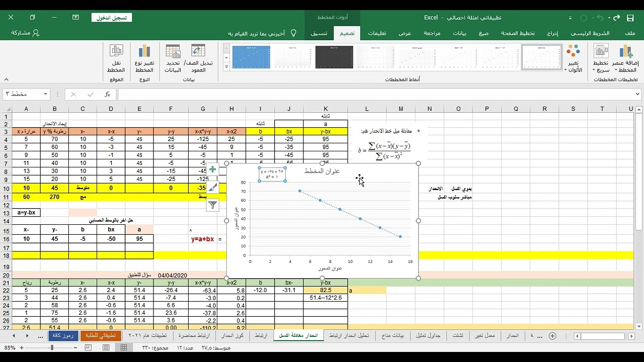Viewport: 644px width, 362px height.
Task: Click the أخبرني بما تريد القيام به search field
Action: point(257,33)
